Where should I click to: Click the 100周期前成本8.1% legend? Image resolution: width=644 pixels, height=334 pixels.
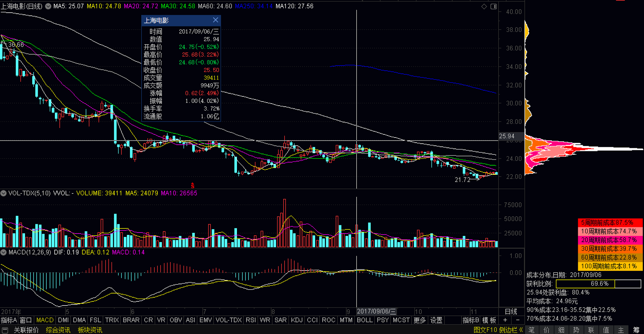coord(610,266)
